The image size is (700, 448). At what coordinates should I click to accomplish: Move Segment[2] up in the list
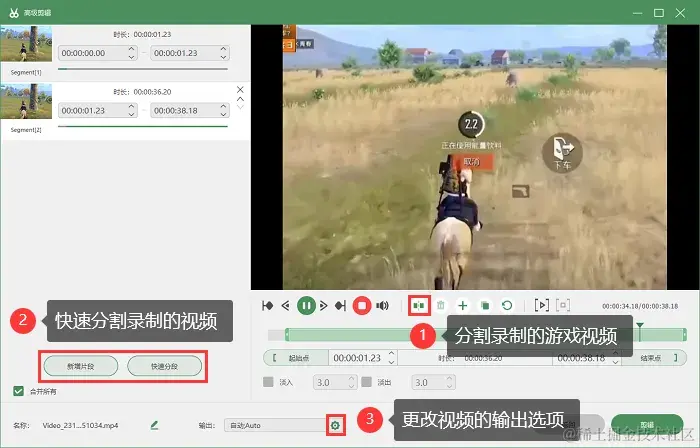click(240, 99)
